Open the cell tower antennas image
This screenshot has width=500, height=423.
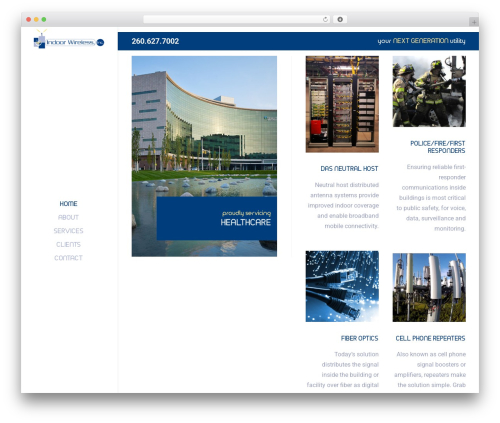pyautogui.click(x=429, y=287)
